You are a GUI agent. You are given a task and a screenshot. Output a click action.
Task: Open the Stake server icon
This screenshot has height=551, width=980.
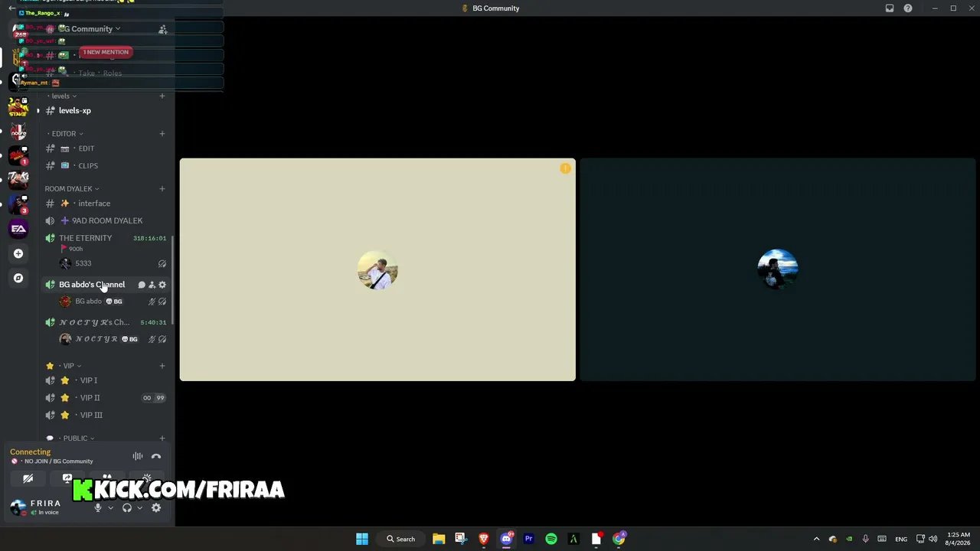[x=18, y=107]
